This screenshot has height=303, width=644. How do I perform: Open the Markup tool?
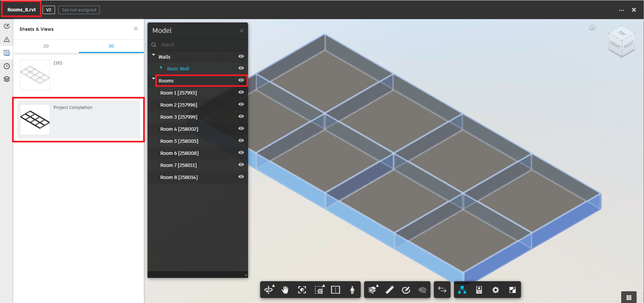coord(406,290)
